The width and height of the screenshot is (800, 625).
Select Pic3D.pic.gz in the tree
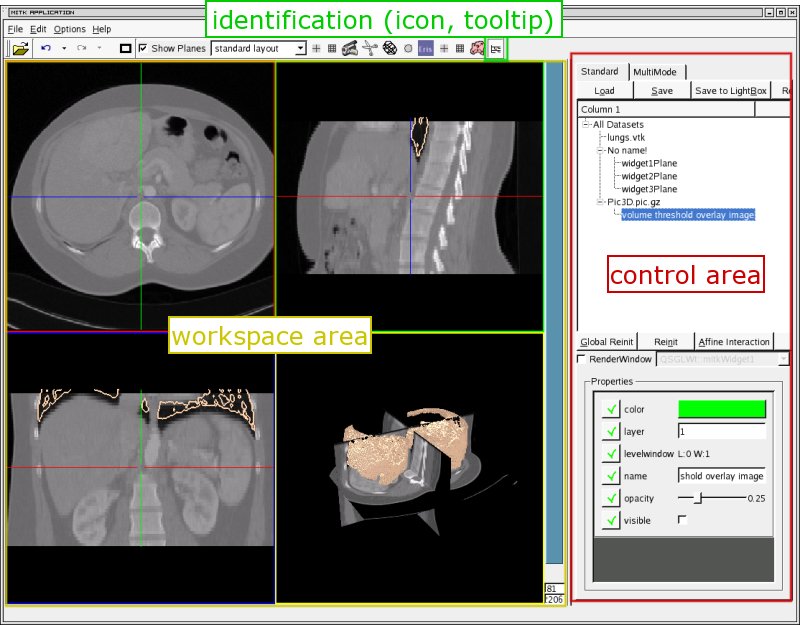(x=634, y=202)
